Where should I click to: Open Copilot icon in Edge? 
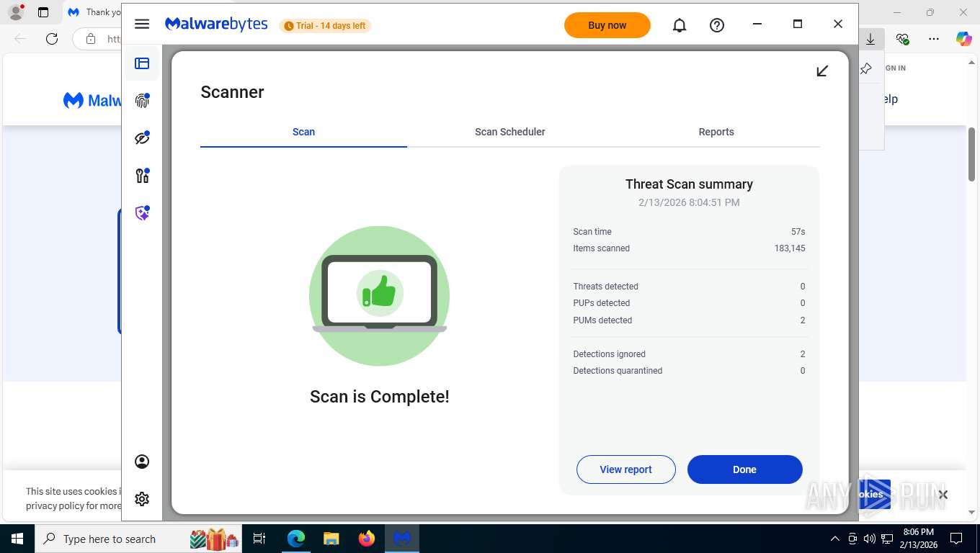tap(964, 39)
